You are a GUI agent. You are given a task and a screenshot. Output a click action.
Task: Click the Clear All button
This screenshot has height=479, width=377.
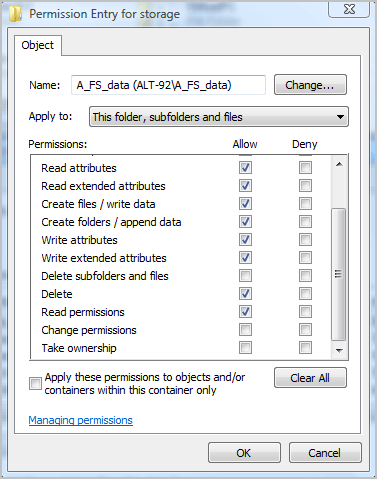[310, 378]
